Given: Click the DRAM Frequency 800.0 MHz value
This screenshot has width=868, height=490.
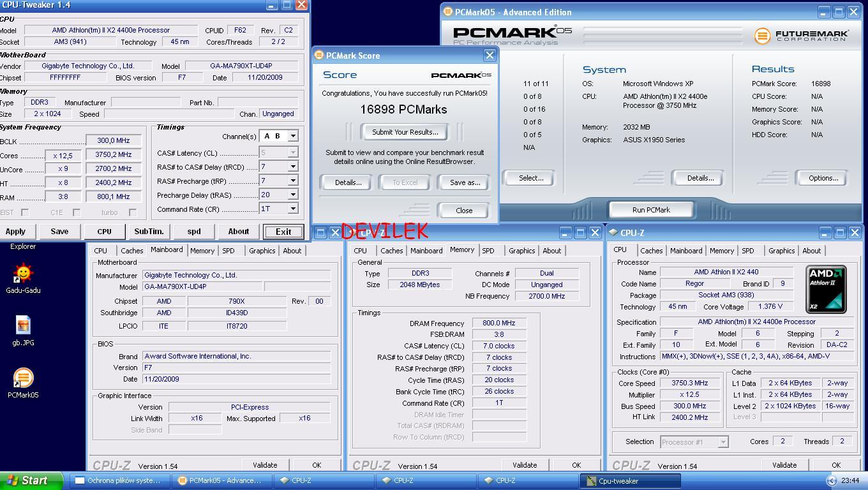Looking at the screenshot, I should pos(499,323).
